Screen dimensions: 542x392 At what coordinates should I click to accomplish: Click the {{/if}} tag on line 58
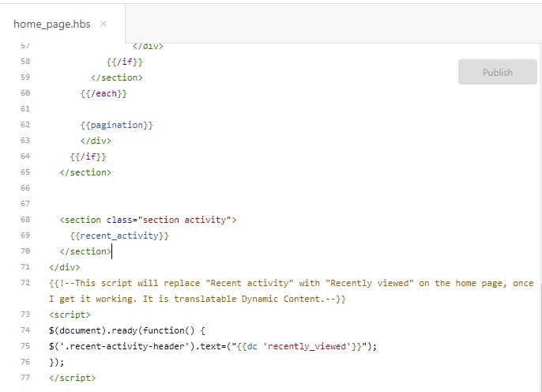125,62
